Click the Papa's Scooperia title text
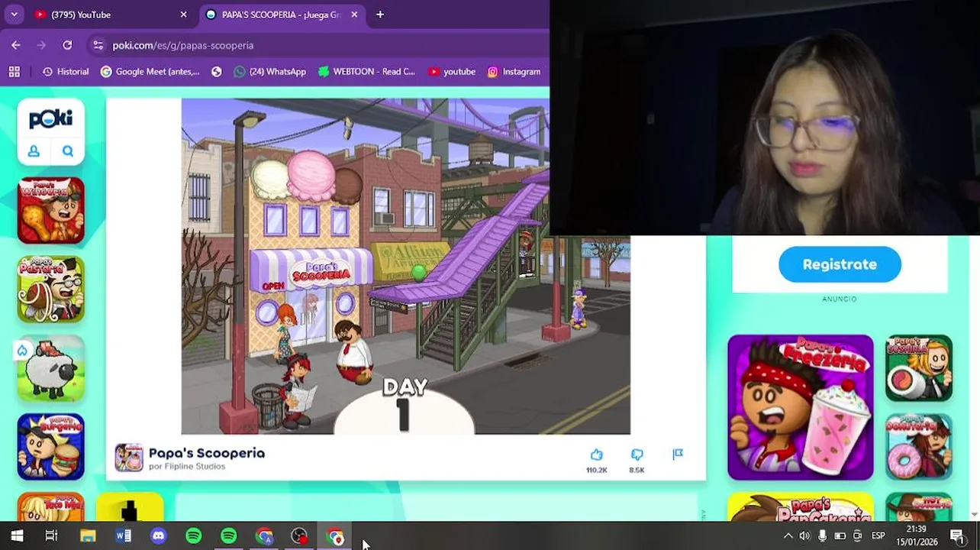This screenshot has height=550, width=980. [207, 453]
